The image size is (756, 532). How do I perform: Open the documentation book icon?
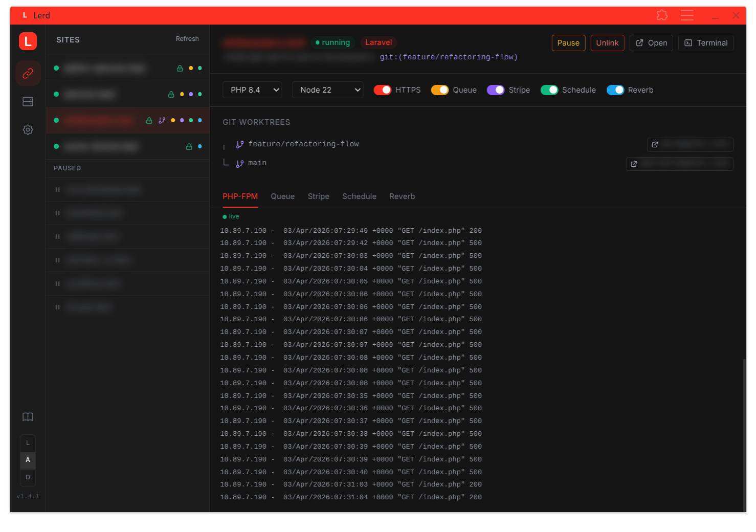click(x=28, y=417)
